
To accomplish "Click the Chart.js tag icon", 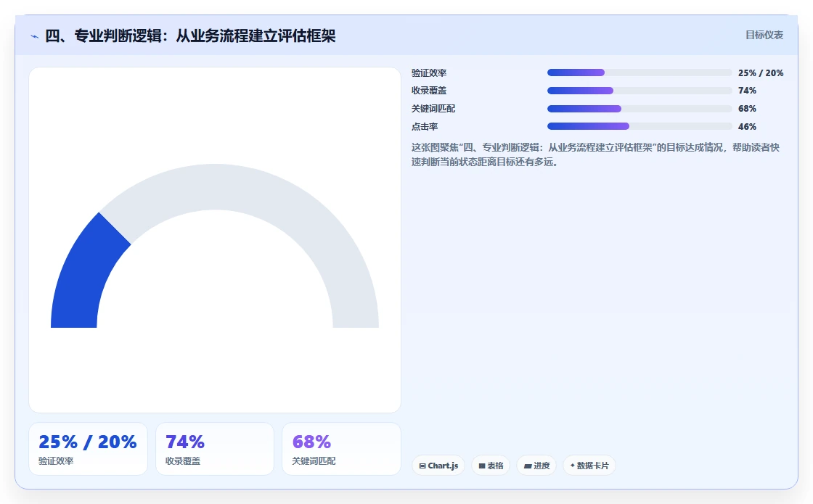I will pos(422,466).
